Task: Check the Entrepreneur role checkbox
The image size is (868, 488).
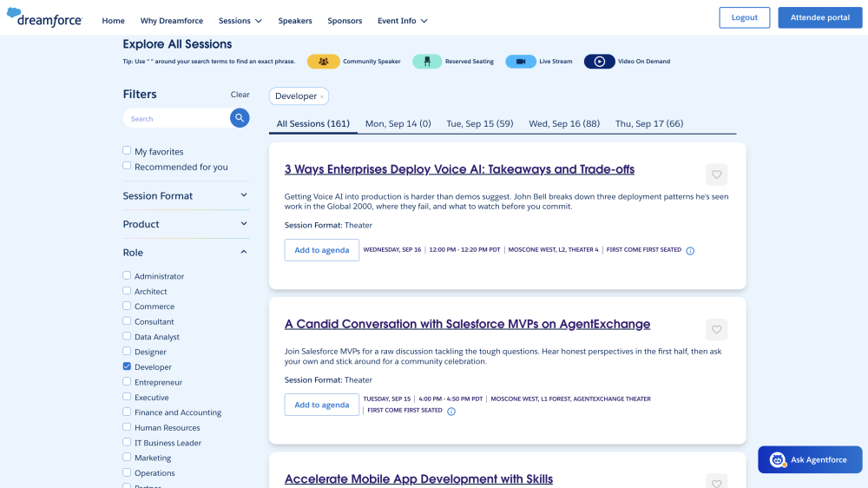Action: (x=127, y=381)
